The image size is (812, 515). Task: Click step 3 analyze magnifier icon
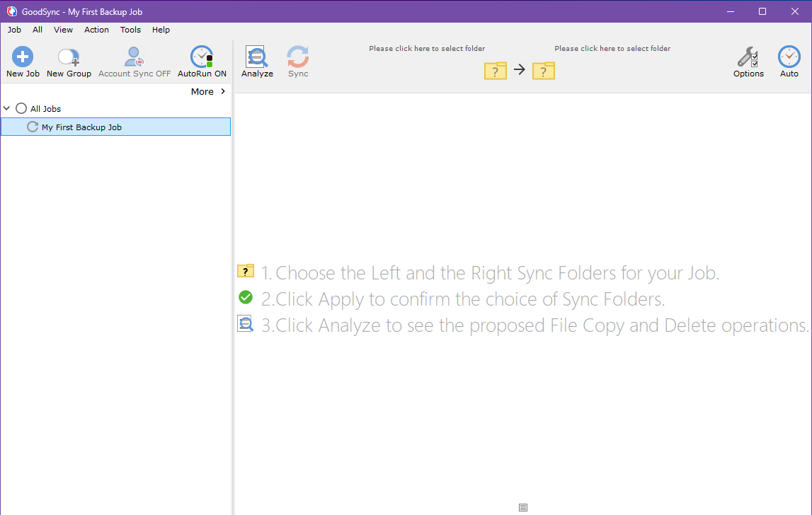(246, 323)
